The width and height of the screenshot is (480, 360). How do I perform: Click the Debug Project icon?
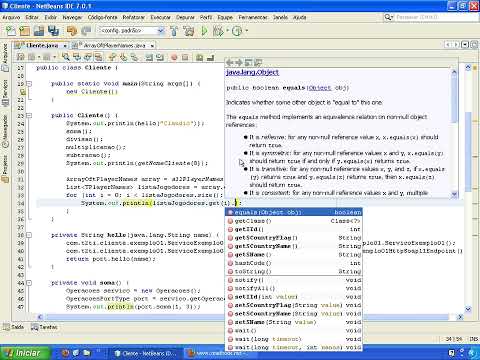pyautogui.click(x=218, y=31)
